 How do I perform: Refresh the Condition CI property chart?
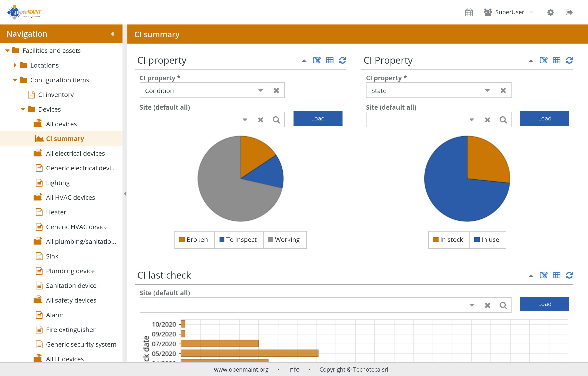click(x=342, y=60)
